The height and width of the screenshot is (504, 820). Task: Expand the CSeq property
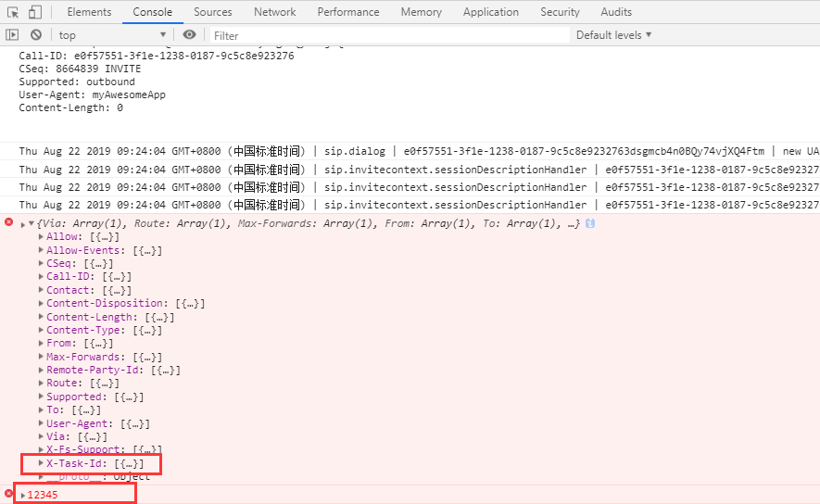pos(41,263)
